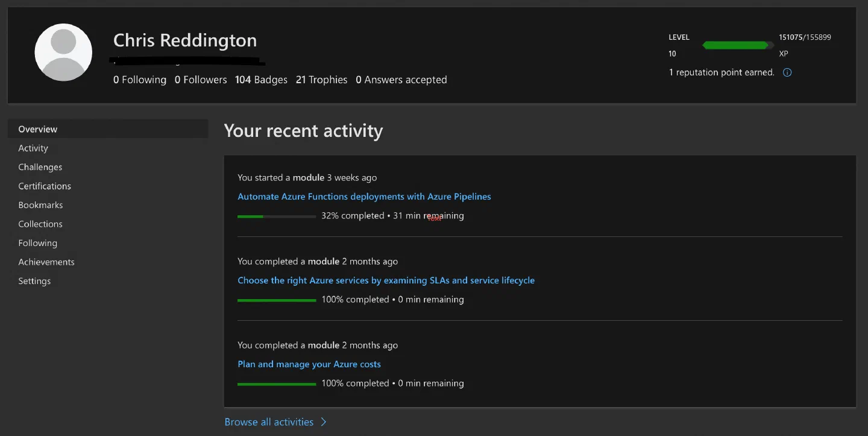View Achievements in the sidebar
Screen dimensions: 868x436
click(46, 262)
